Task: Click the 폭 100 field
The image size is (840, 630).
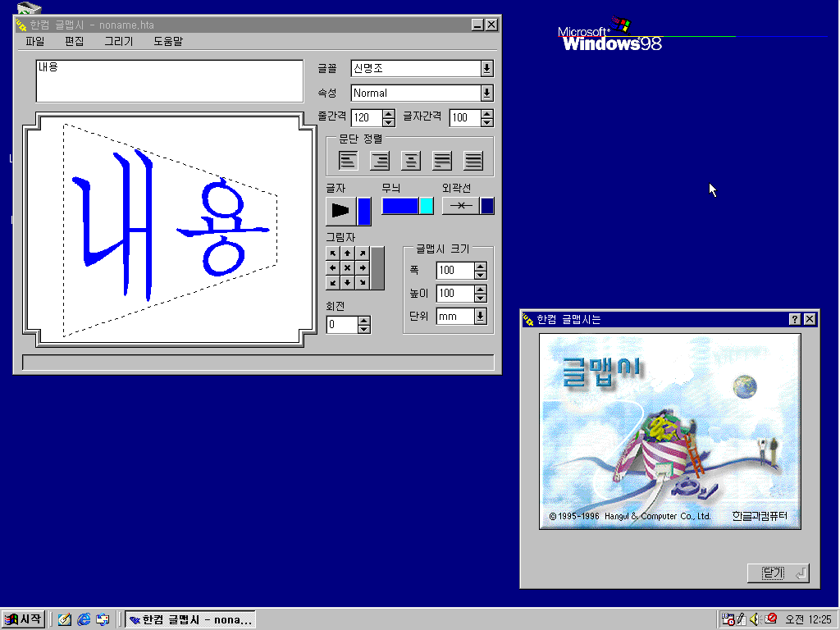Action: pos(455,271)
